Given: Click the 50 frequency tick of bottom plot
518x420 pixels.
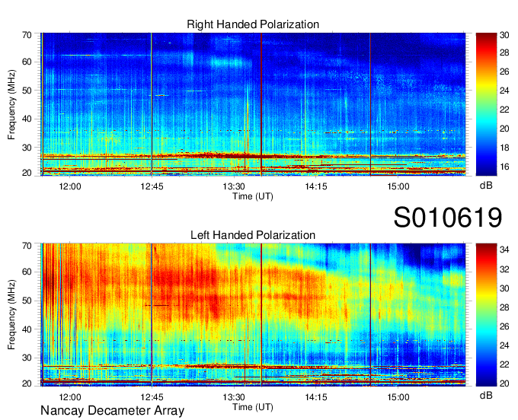Looking at the screenshot, I should pyautogui.click(x=27, y=301).
